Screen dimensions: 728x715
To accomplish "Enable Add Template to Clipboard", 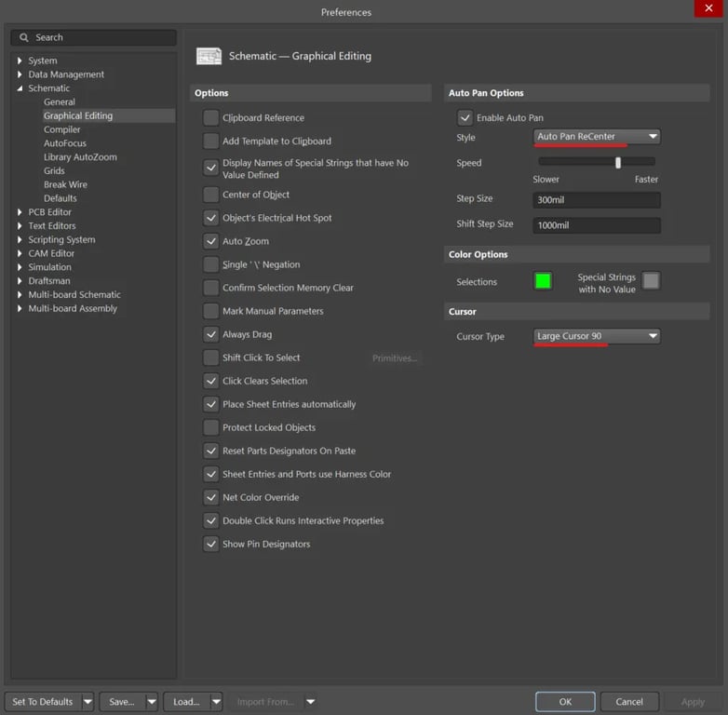I will click(210, 142).
